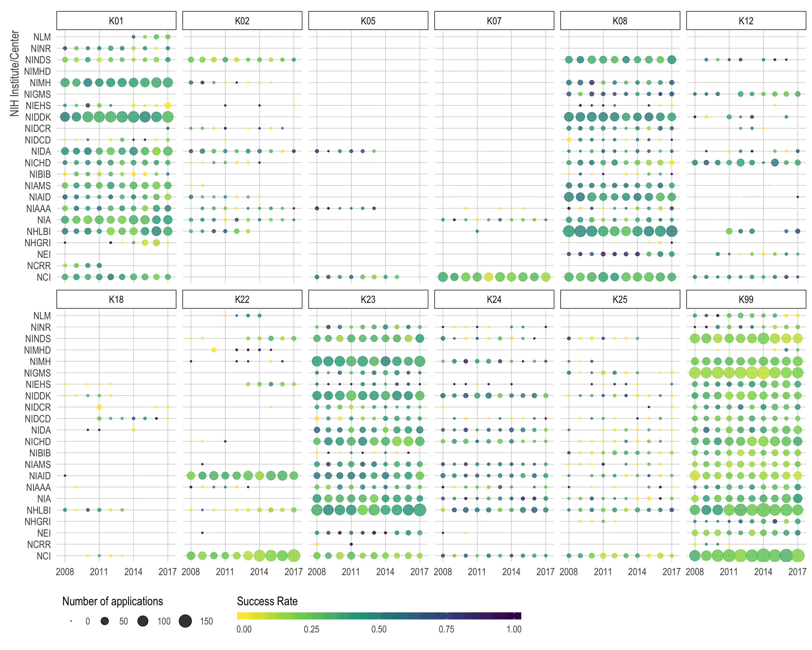812x650 pixels.
Task: Select the 0.75 tick label on color bar
Action: 446,629
